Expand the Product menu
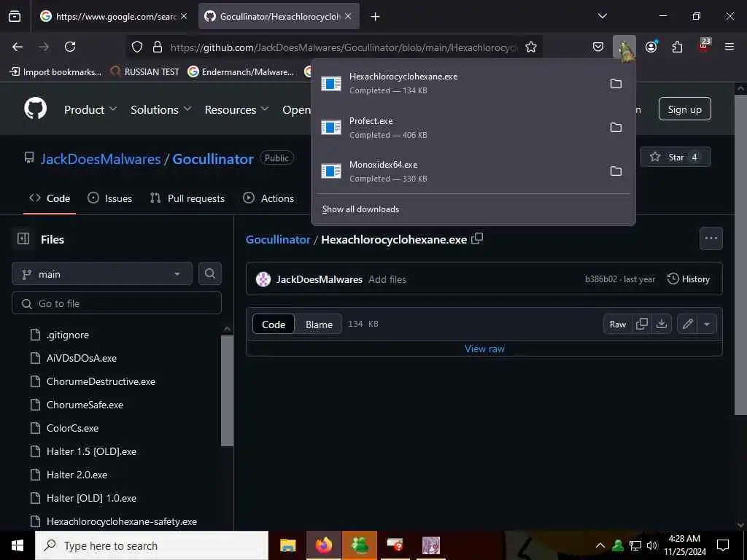Screen dimensions: 747x560 [x=90, y=109]
